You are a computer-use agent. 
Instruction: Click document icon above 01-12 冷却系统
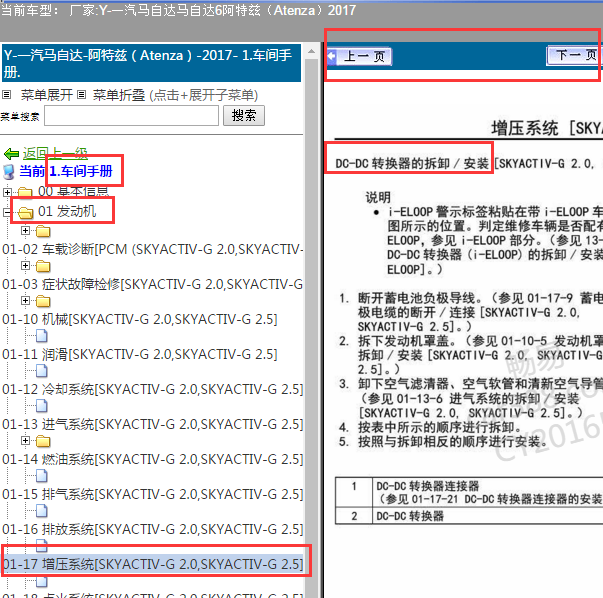(x=42, y=371)
